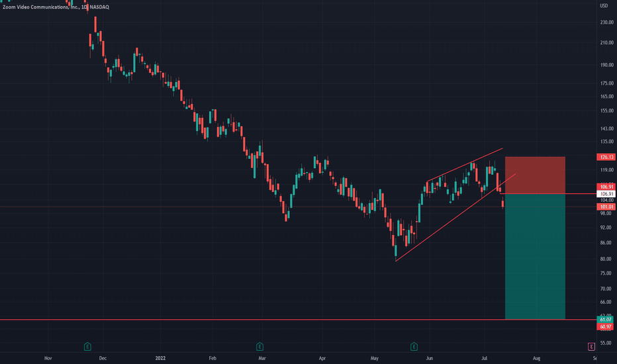Click the Mar label on time axis
The height and width of the screenshot is (364, 617).
click(x=262, y=358)
